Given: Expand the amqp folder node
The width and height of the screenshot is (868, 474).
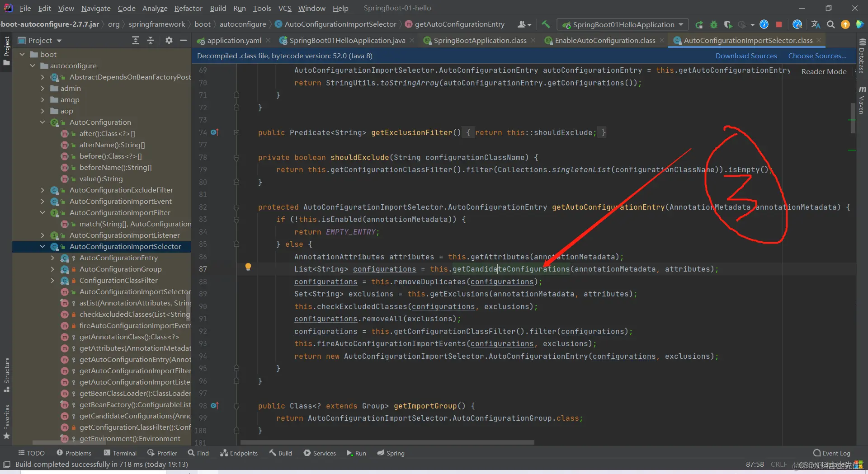Looking at the screenshot, I should [42, 99].
